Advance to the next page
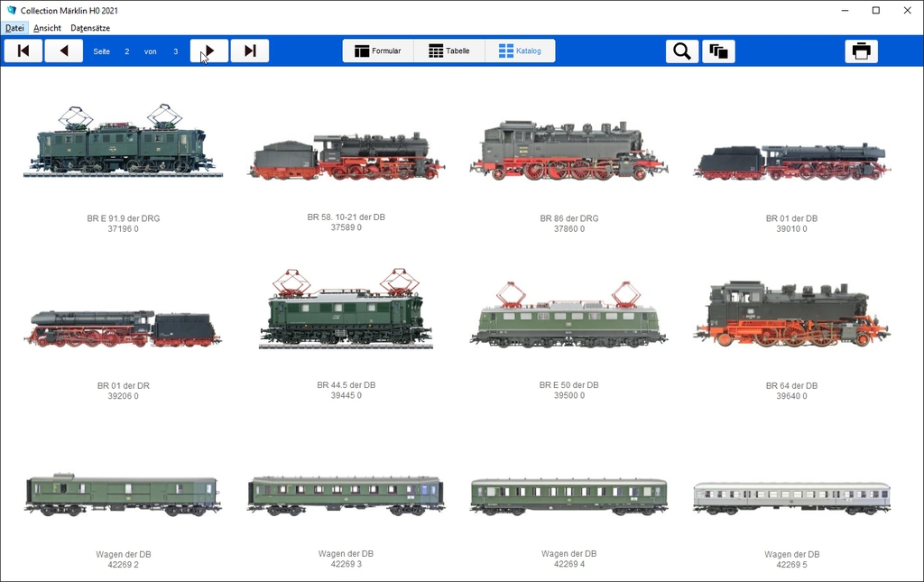924x582 pixels. 209,51
